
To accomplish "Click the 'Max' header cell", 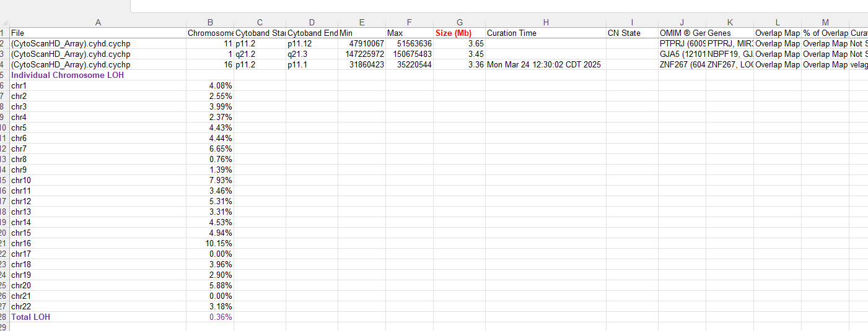I will point(410,33).
